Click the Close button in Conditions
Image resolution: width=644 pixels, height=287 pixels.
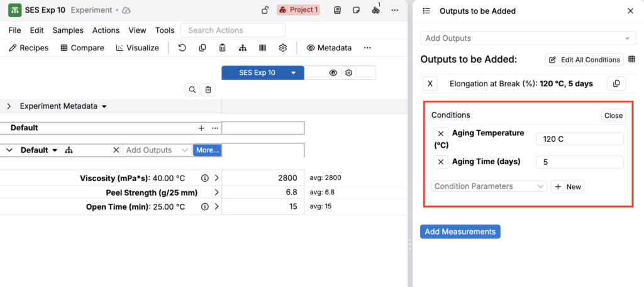point(613,116)
